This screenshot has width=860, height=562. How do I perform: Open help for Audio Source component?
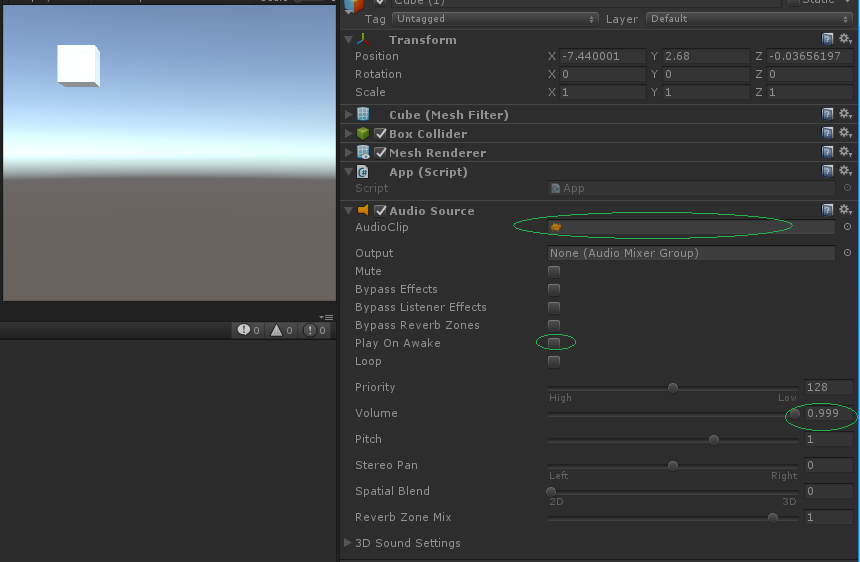pos(827,210)
